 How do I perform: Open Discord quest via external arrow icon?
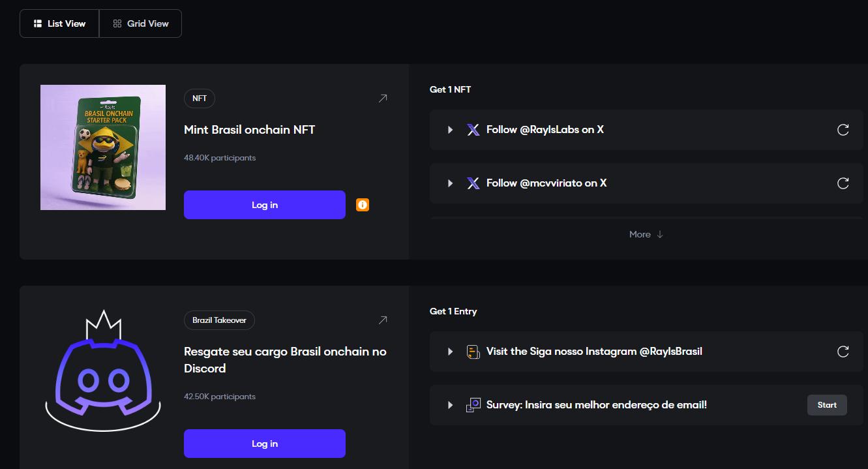383,320
